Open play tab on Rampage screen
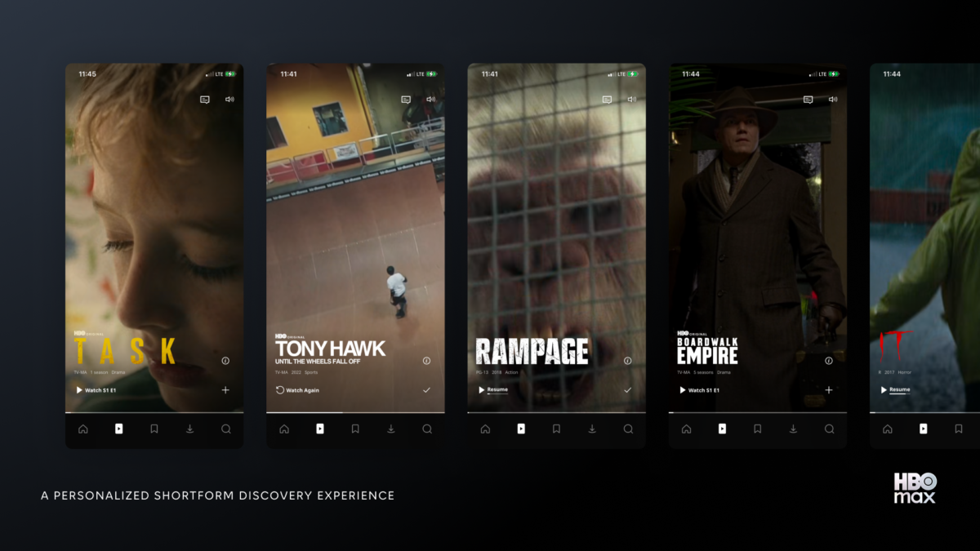The height and width of the screenshot is (551, 980). click(520, 429)
